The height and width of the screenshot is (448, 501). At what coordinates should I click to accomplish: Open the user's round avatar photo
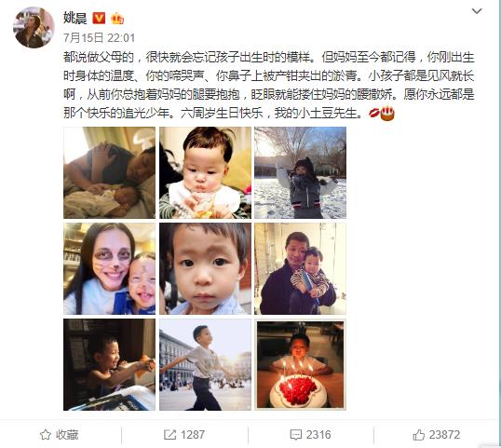tap(34, 27)
